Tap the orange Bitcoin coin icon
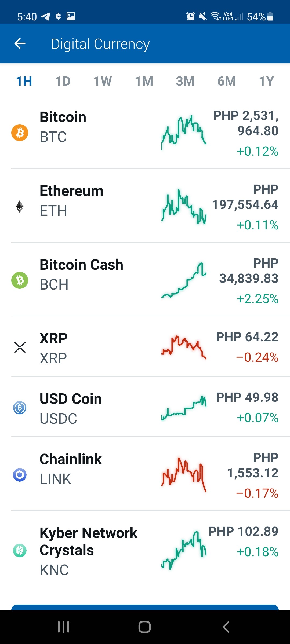This screenshot has width=290, height=644. tap(20, 133)
